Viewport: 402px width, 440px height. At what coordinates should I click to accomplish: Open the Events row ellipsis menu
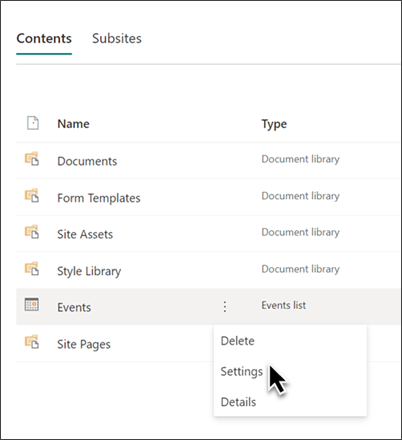pos(225,306)
